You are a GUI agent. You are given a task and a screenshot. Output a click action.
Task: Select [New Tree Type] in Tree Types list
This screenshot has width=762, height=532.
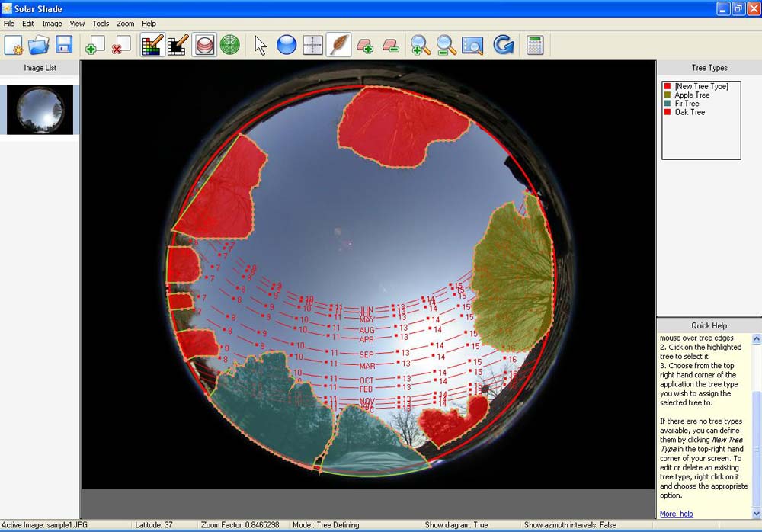click(x=701, y=87)
